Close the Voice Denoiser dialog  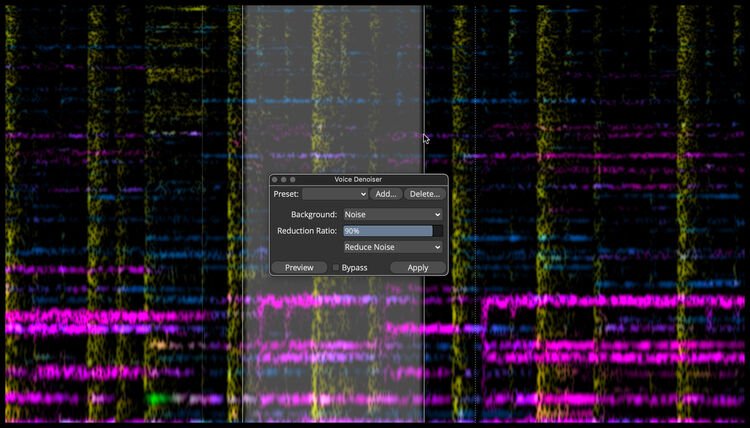pyautogui.click(x=275, y=179)
